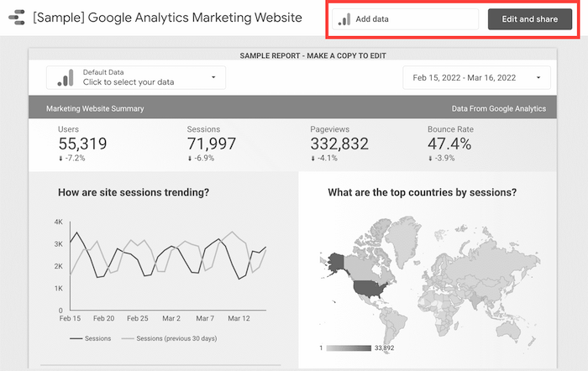
Task: Click the Bounce Rate down-arrow indicator
Action: pyautogui.click(x=430, y=158)
